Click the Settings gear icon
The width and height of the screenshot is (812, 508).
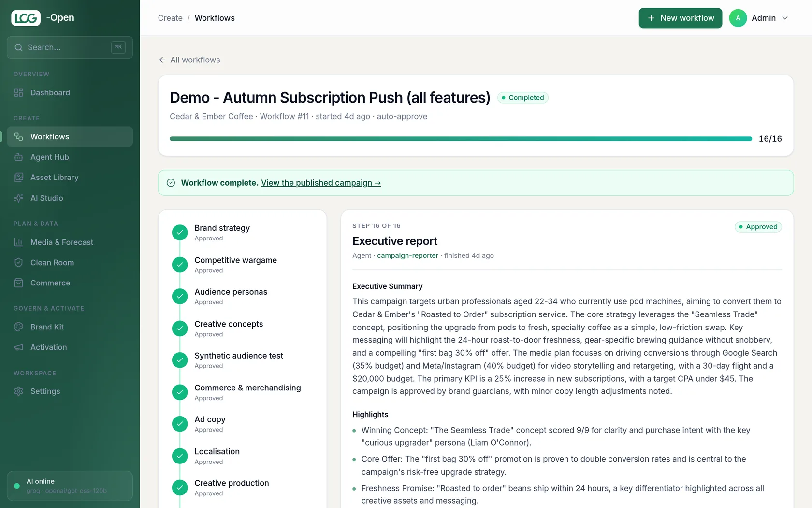point(19,391)
